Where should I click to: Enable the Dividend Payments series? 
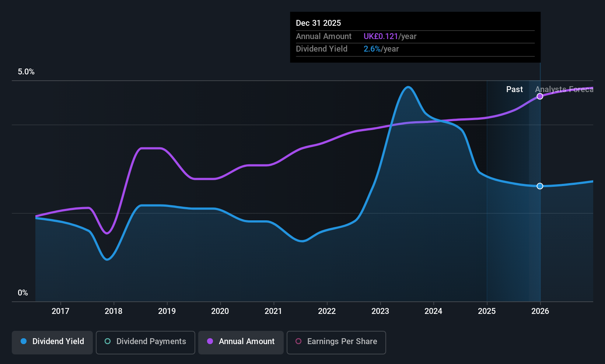[146, 343]
